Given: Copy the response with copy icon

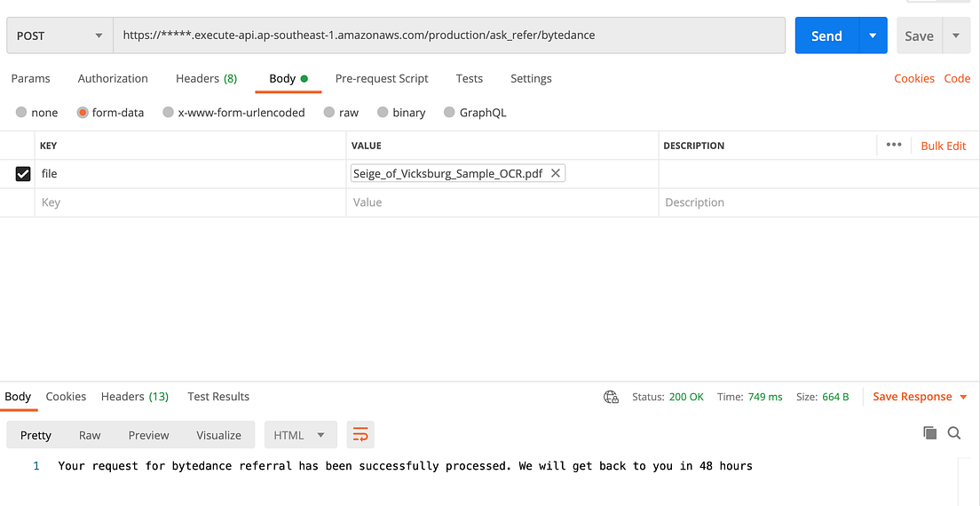Looking at the screenshot, I should (x=929, y=433).
